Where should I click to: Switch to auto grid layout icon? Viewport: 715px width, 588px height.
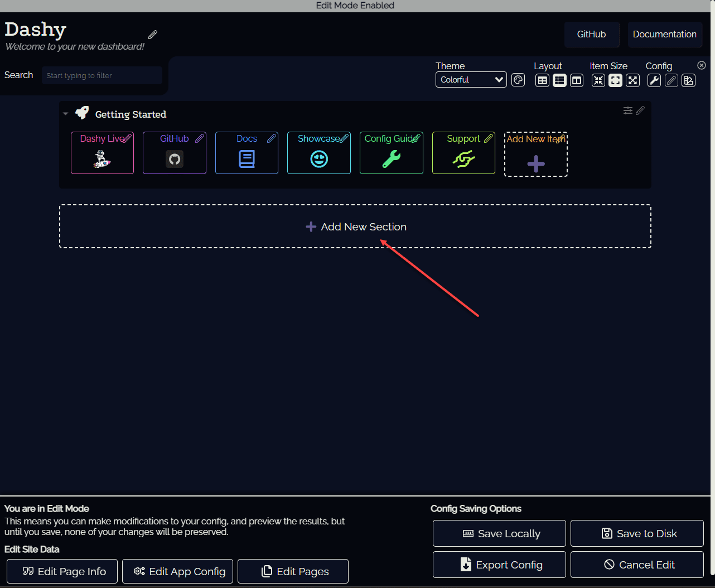pyautogui.click(x=542, y=80)
